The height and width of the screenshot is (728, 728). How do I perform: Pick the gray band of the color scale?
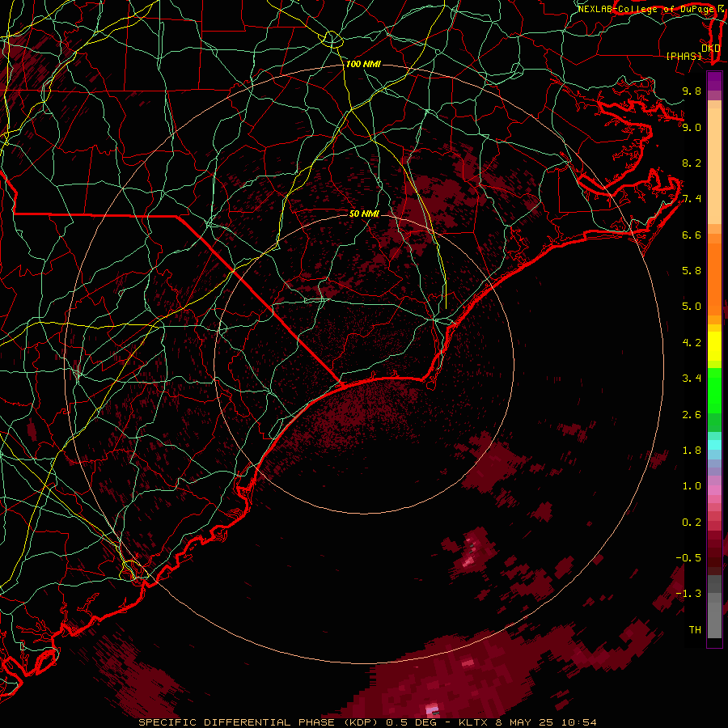(x=714, y=606)
